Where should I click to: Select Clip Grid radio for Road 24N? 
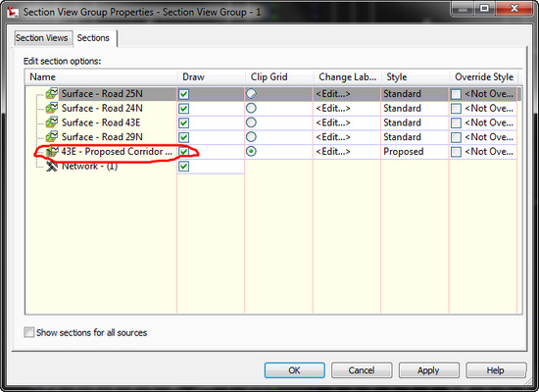tap(251, 108)
